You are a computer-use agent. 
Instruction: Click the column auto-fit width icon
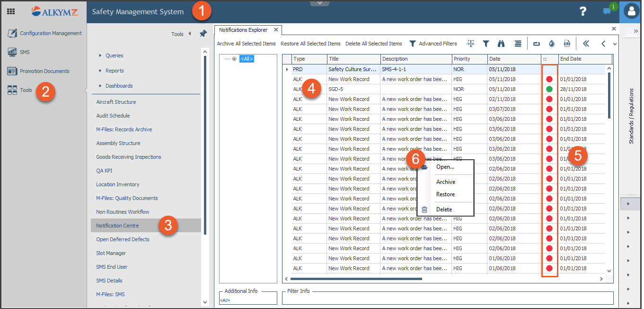click(470, 44)
